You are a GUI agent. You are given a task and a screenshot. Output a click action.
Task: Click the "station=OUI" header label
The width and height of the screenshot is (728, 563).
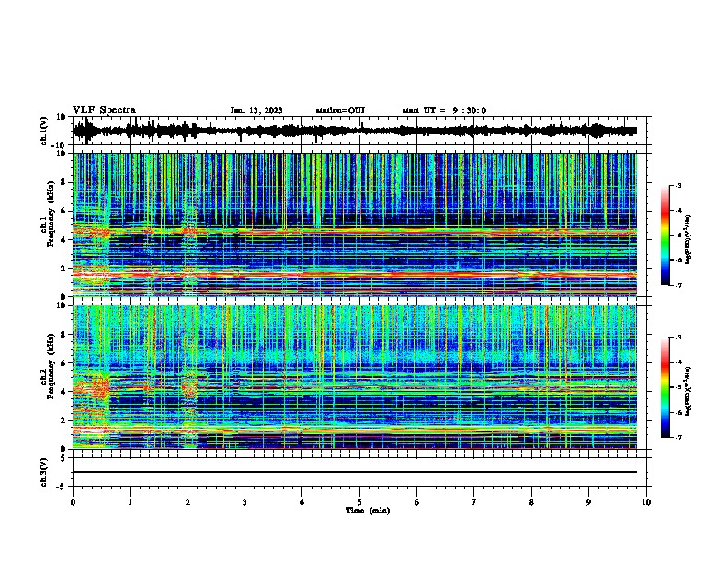pos(340,110)
